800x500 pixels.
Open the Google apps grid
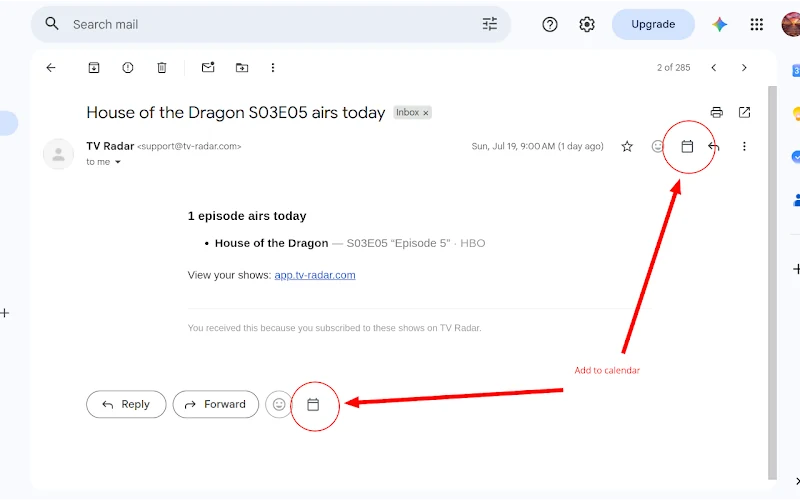757,24
